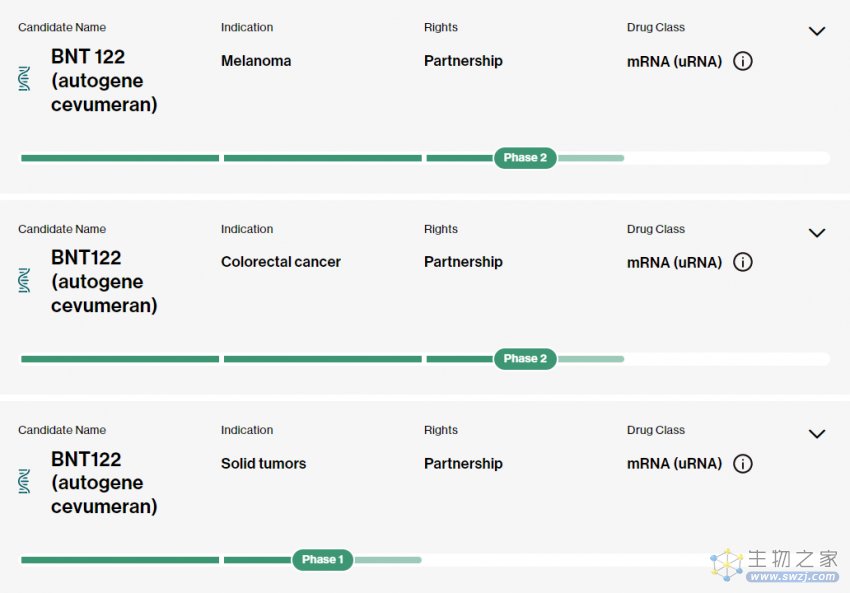Expand the Melanoma candidate card chevron
The width and height of the screenshot is (850, 593).
[x=817, y=31]
